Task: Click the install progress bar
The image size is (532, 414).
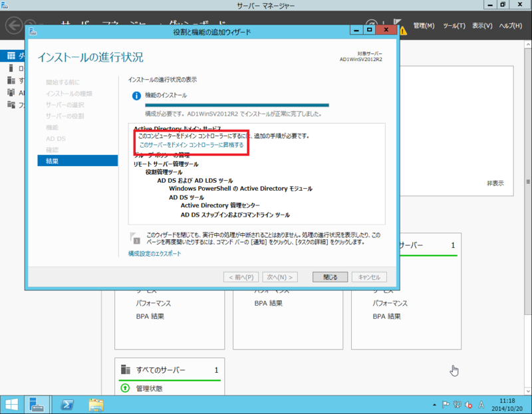Action: 237,105
